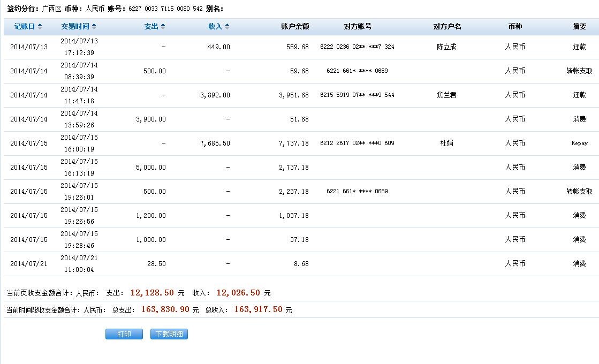Select the 对方账号 column header
The width and height of the screenshot is (599, 364).
[358, 26]
